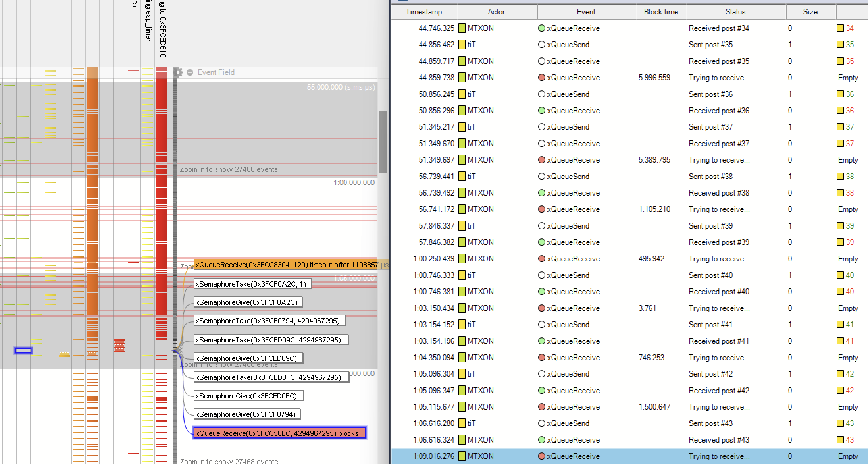Click the xSemaphoreTake(0x3FCF0A2C, 1) event label
The width and height of the screenshot is (868, 464).
pos(252,284)
